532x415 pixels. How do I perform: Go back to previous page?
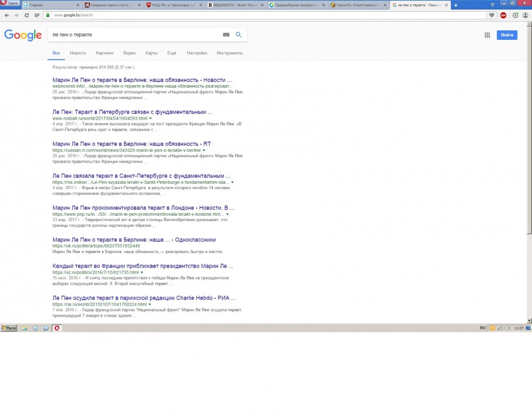7,15
